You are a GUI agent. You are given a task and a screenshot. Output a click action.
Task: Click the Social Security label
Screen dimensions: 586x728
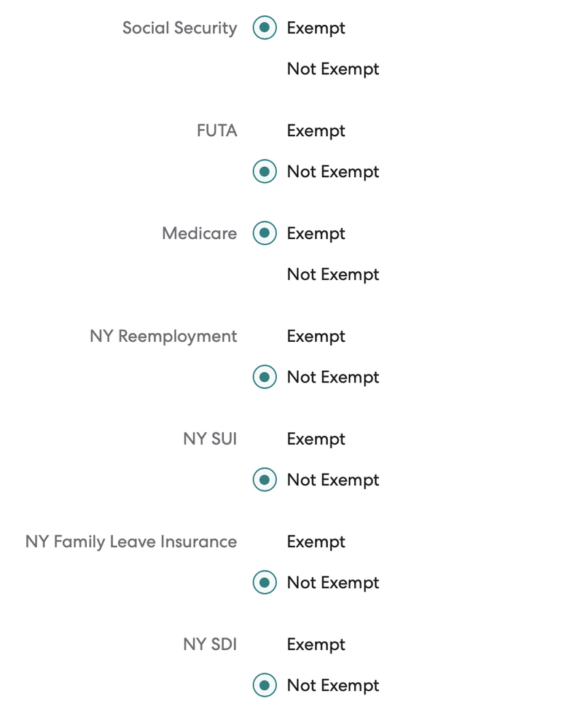coord(180,28)
